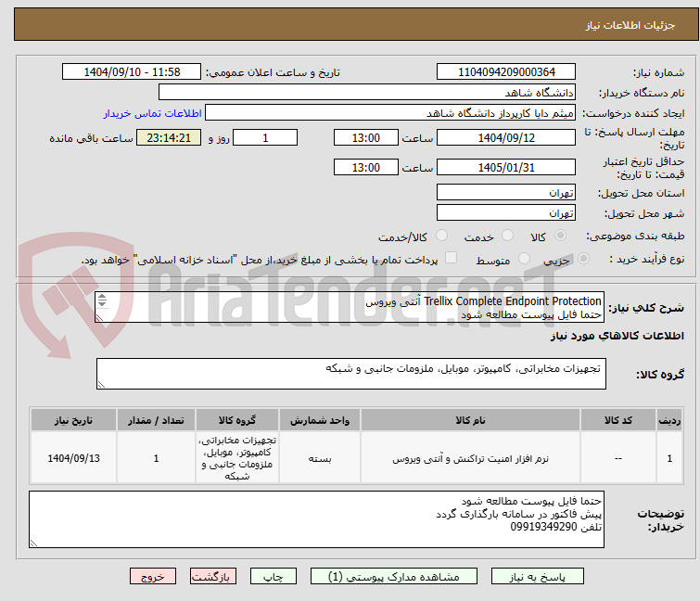This screenshot has height=601, width=700.
Task: Open 'مشاهده مدارک پیوستی (1)' attachments button
Action: click(394, 576)
